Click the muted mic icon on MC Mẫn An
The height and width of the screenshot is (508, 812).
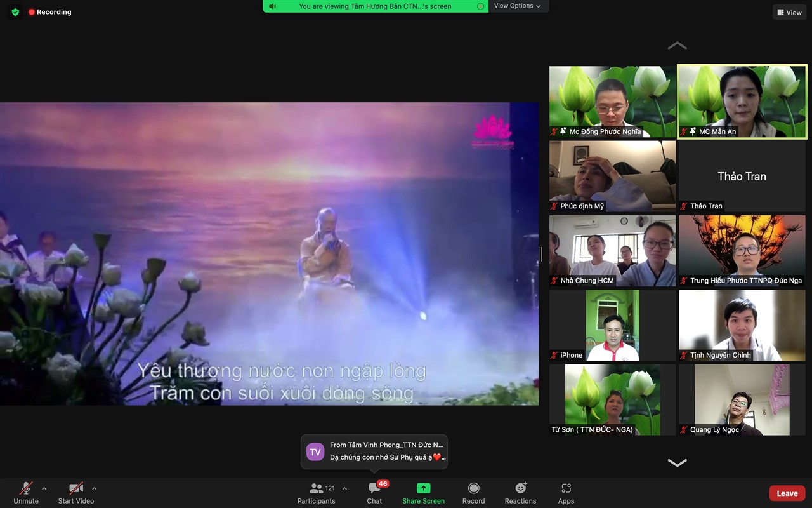coord(684,132)
